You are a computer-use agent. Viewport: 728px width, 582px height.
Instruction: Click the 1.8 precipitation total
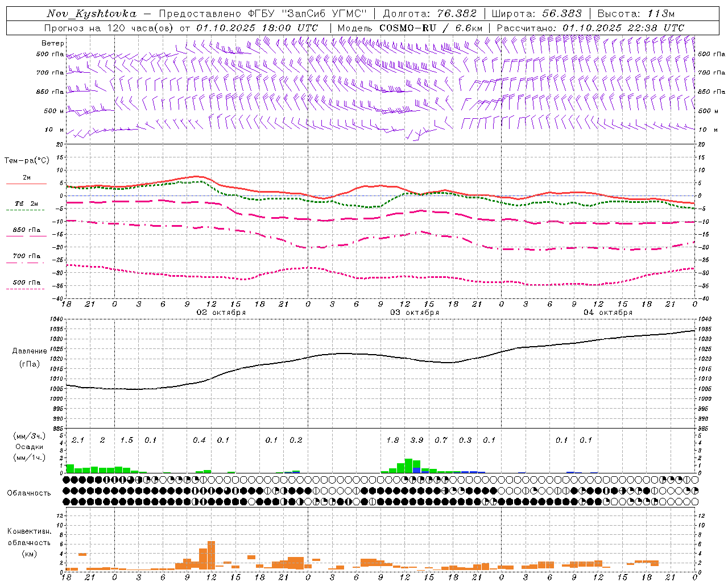(392, 440)
